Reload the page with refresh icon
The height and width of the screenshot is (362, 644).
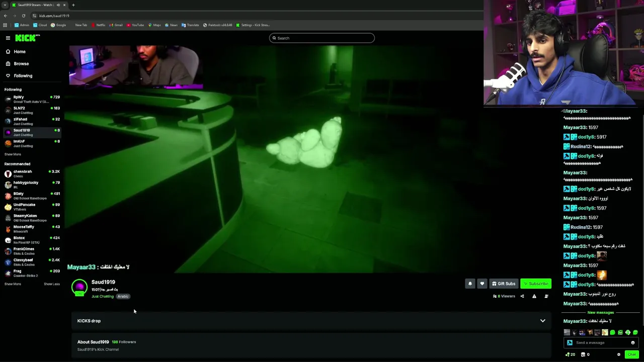pos(23,16)
